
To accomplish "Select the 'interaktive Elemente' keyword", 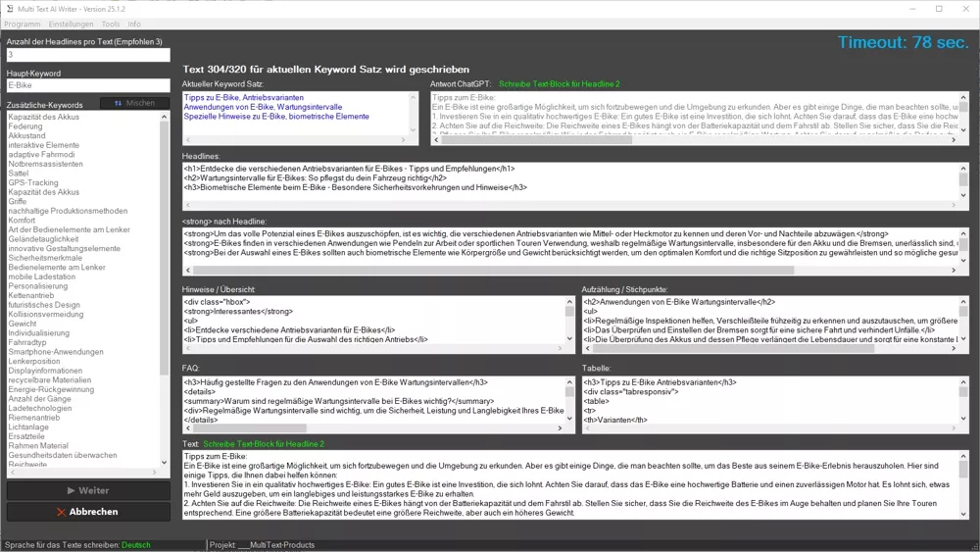I will 44,145.
